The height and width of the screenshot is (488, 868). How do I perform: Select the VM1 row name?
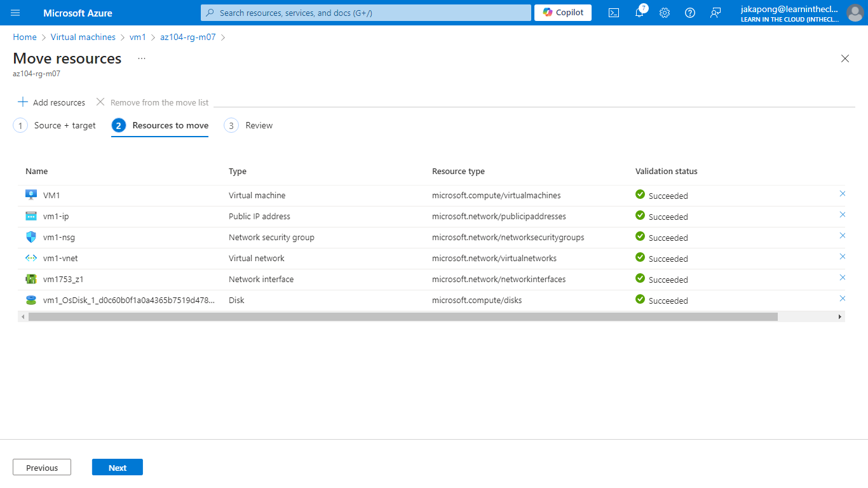pyautogui.click(x=51, y=196)
